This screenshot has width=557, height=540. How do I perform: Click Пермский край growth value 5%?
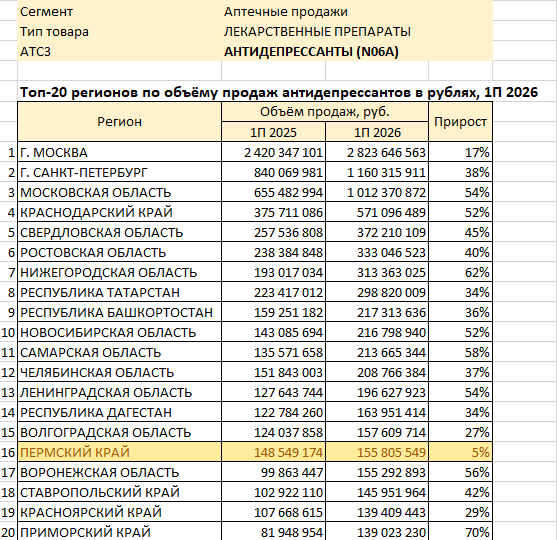(x=460, y=452)
